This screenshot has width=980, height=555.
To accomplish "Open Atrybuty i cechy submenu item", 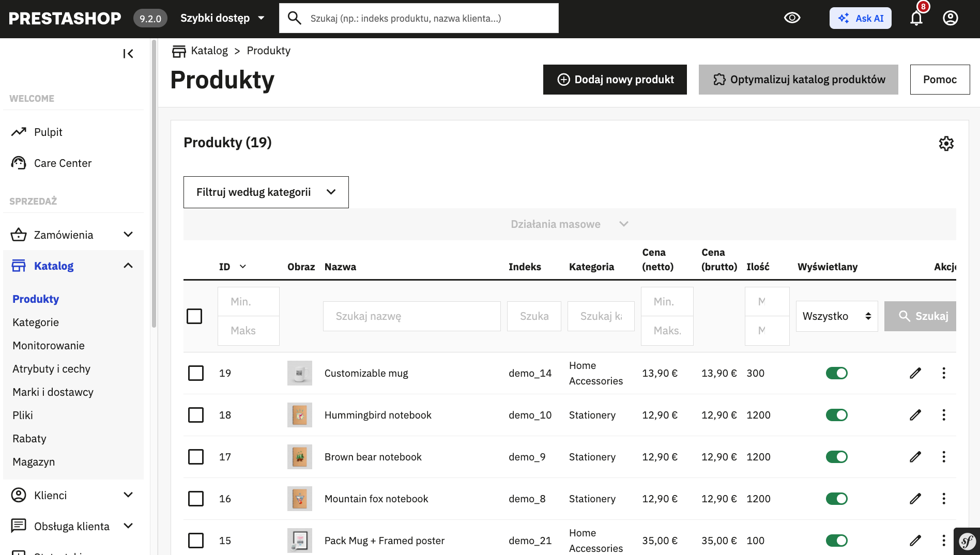I will [51, 369].
